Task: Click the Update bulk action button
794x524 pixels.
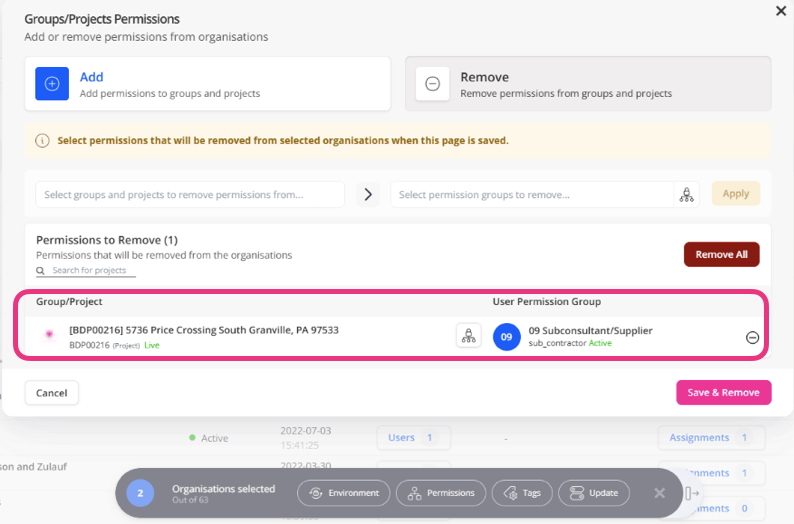Action: [x=594, y=493]
